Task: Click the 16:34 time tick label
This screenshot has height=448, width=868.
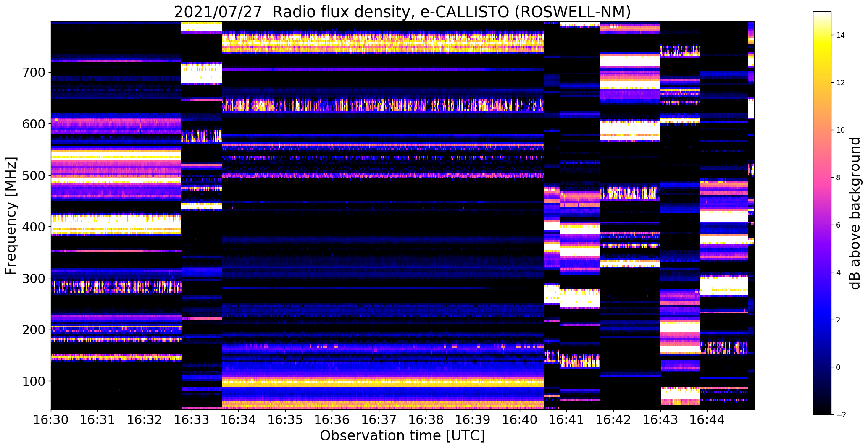Action: point(239,419)
